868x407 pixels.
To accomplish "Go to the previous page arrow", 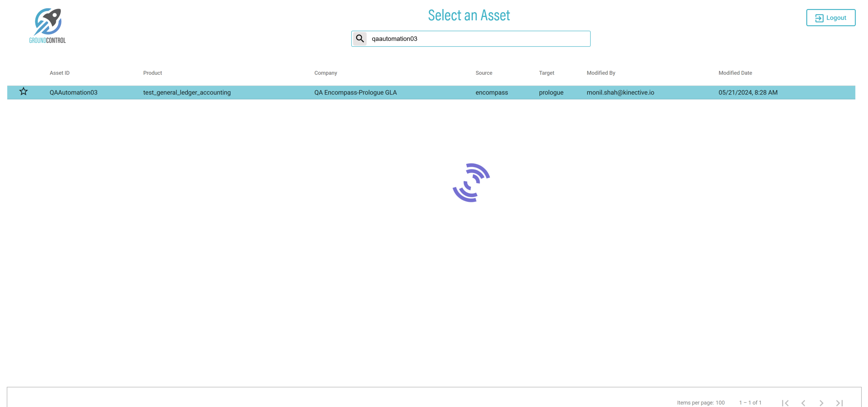I will 803,402.
